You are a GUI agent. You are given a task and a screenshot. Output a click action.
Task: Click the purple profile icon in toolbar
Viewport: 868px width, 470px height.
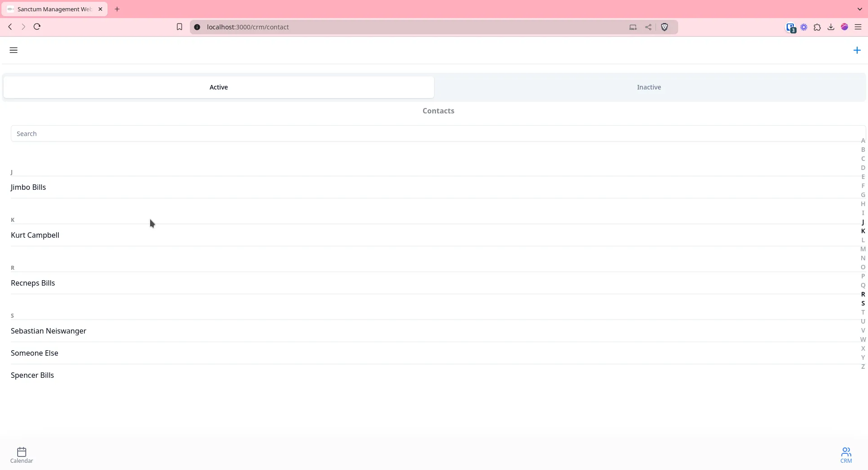[x=844, y=27]
